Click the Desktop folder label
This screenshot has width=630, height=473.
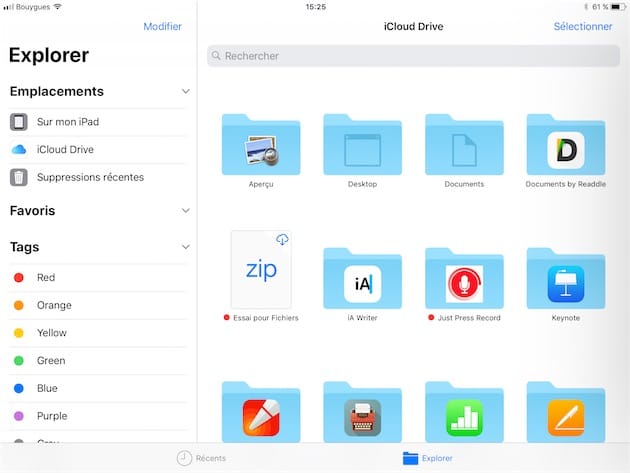point(362,184)
